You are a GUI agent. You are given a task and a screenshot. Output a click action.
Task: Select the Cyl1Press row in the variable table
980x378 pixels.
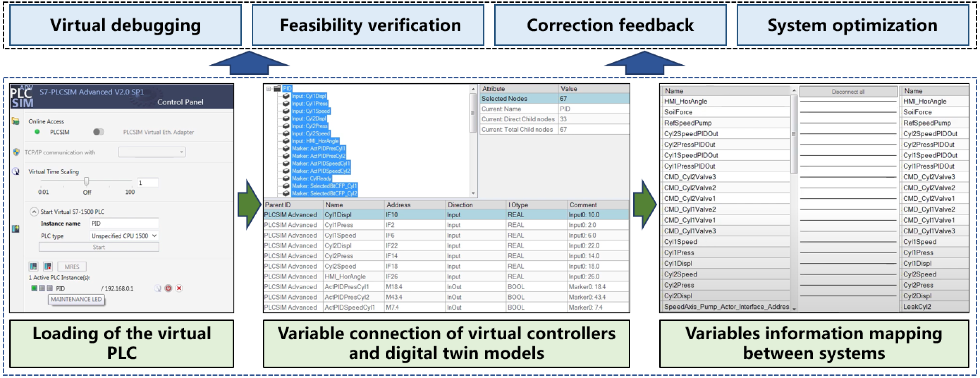(338, 225)
